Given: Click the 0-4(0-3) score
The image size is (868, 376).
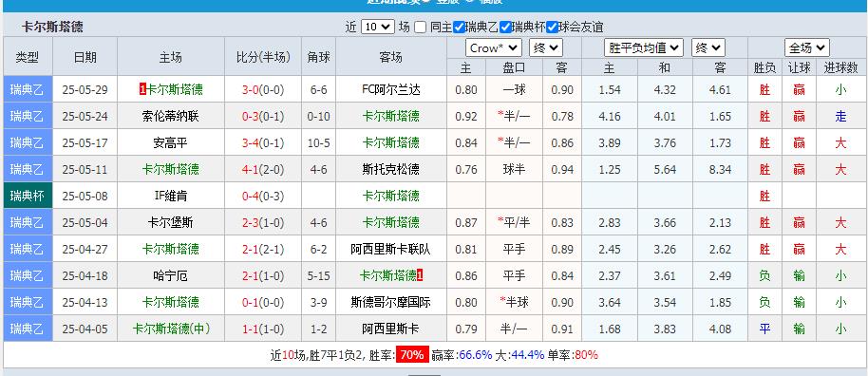Looking at the screenshot, I should coord(263,196).
